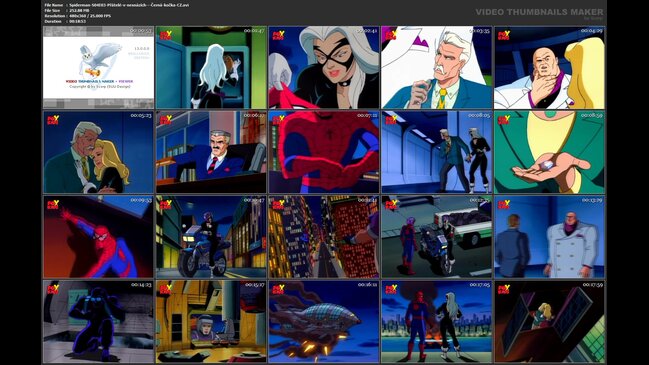The image size is (649, 365).
Task: Select thumbnail of Spider-Man with arms crossed
Action: (x=324, y=152)
